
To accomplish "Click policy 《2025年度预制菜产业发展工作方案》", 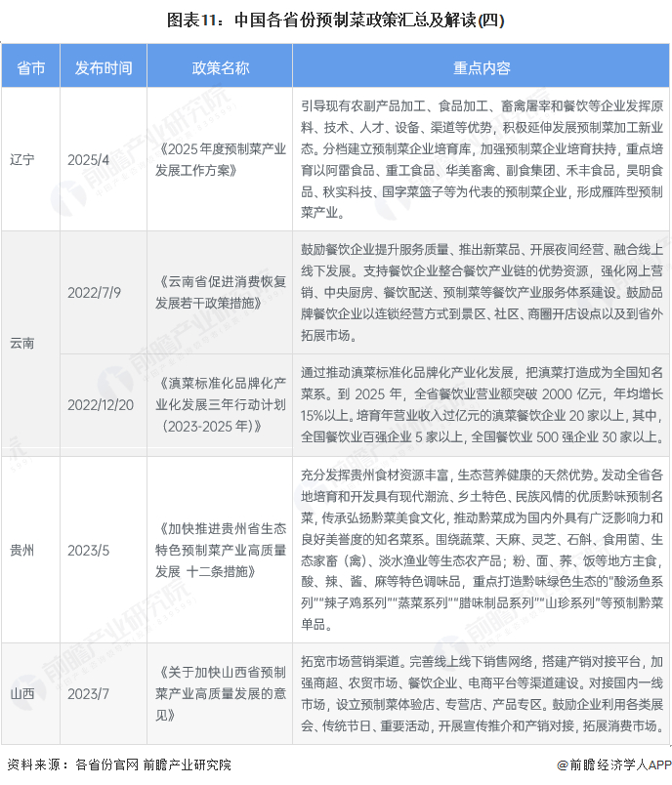I will [221, 160].
